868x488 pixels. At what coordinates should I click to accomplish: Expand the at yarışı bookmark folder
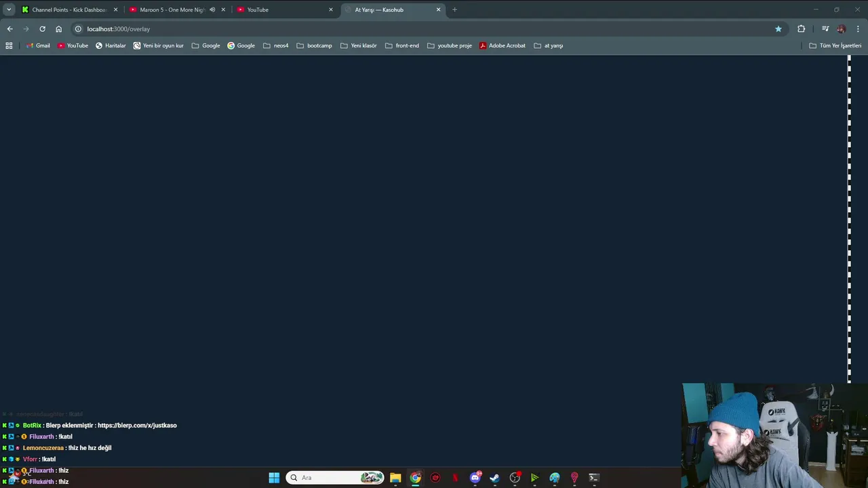(x=549, y=45)
